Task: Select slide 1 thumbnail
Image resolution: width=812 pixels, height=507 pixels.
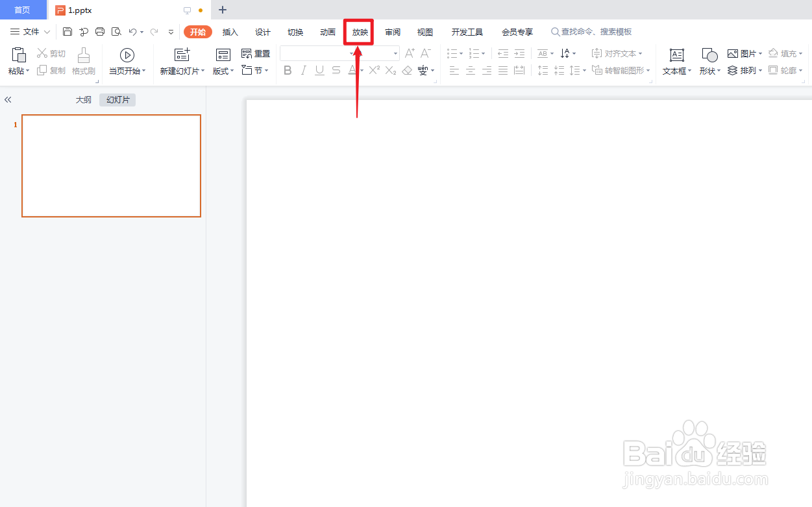Action: (x=111, y=166)
